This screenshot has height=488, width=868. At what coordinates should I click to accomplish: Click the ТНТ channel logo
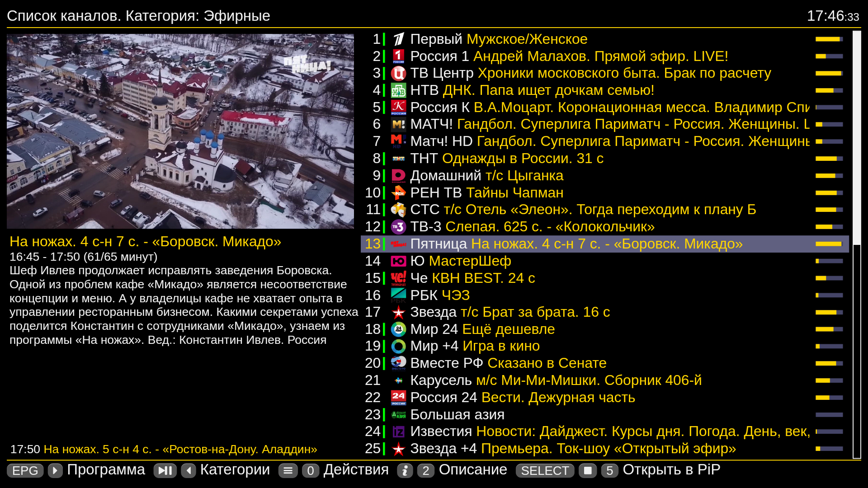[398, 159]
